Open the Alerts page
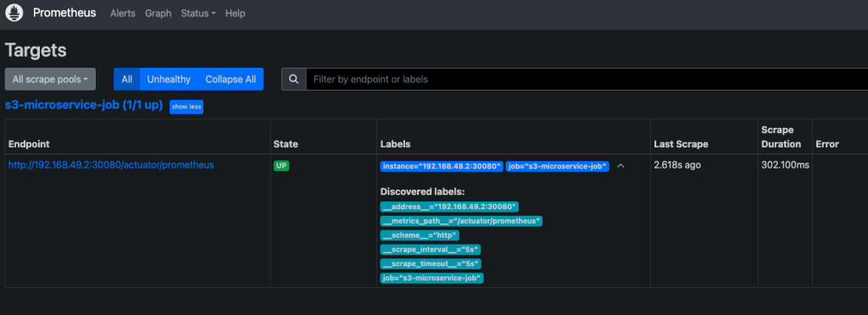Image resolution: width=868 pixels, height=315 pixels. (123, 14)
